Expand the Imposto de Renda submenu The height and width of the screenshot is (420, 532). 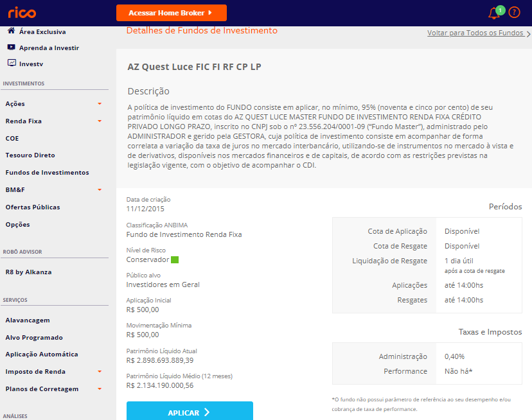[100, 371]
